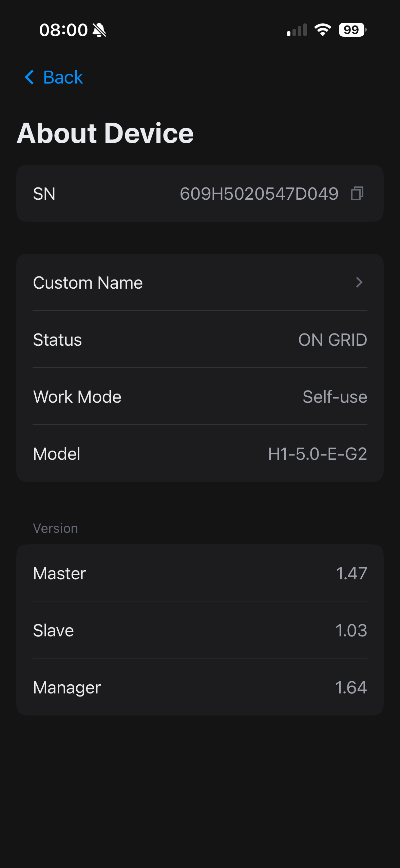
Task: Copy the serial number with the copy icon
Action: 357,194
